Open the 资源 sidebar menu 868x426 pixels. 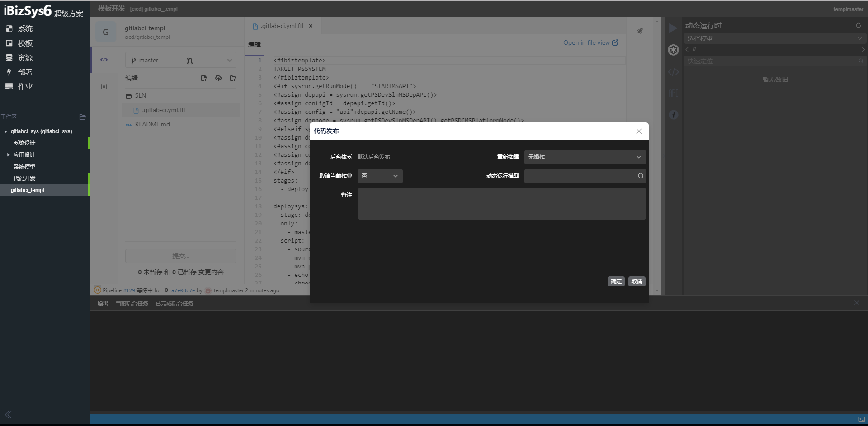tap(19, 57)
